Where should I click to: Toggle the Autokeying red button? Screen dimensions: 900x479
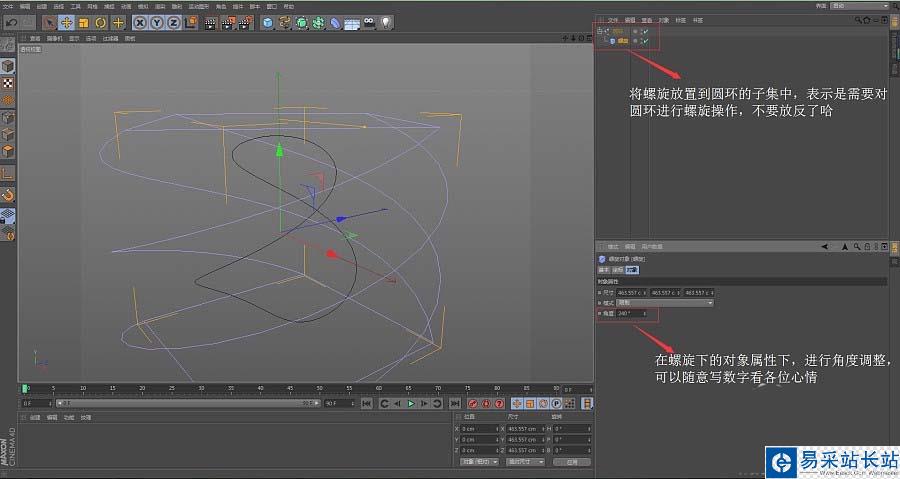click(486, 404)
